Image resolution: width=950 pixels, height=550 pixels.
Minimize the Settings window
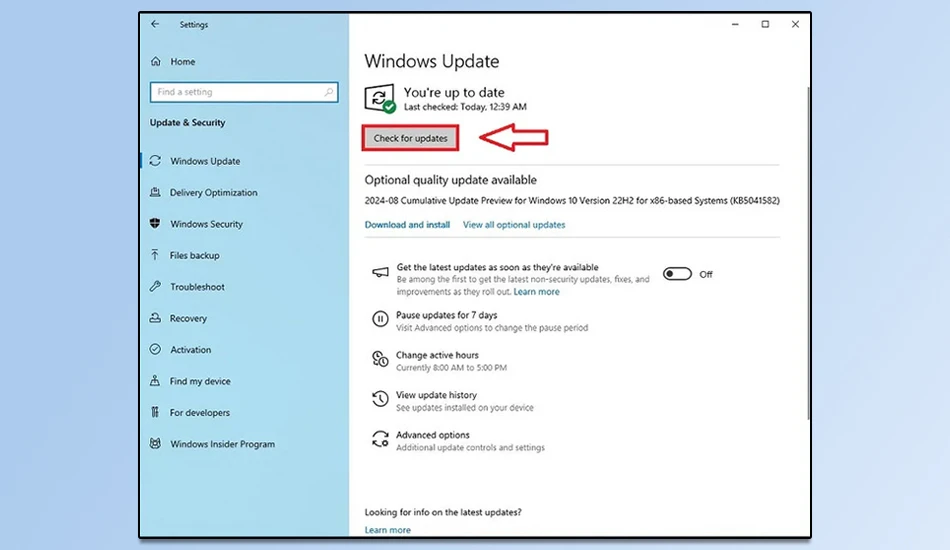point(735,24)
